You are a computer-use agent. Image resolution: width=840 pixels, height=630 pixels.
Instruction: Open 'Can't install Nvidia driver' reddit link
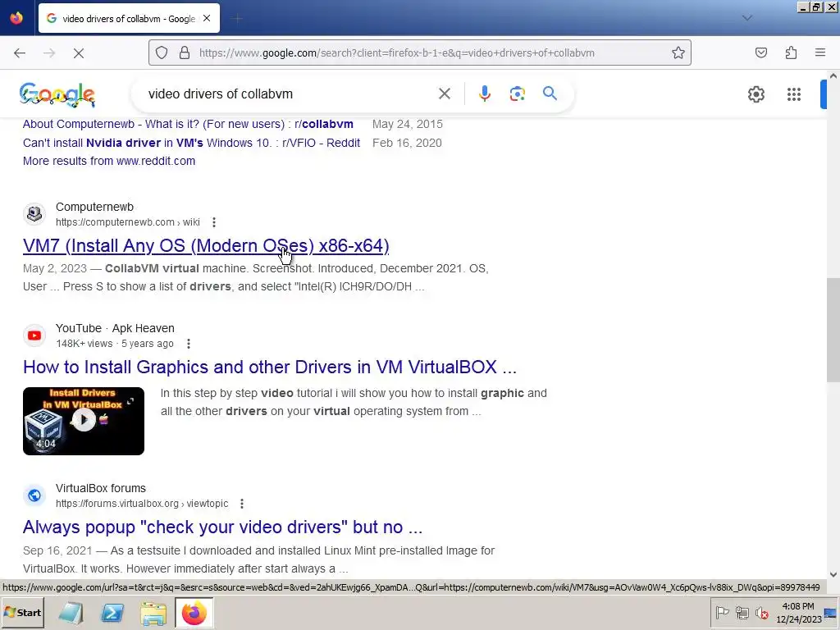[x=191, y=143]
